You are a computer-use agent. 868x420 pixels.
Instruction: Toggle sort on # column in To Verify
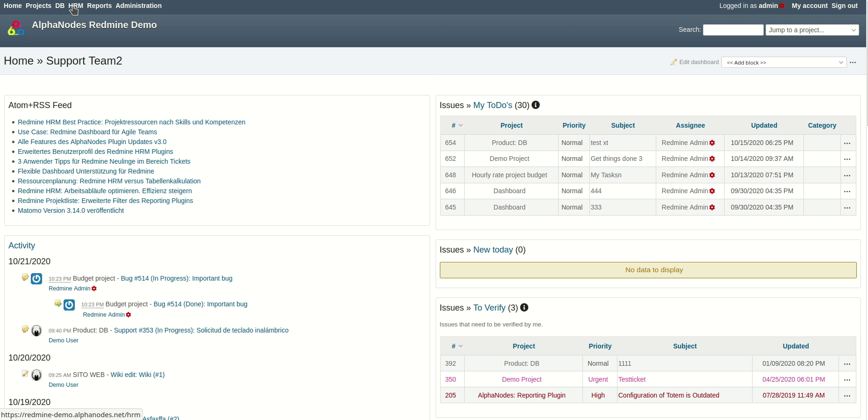(x=457, y=346)
